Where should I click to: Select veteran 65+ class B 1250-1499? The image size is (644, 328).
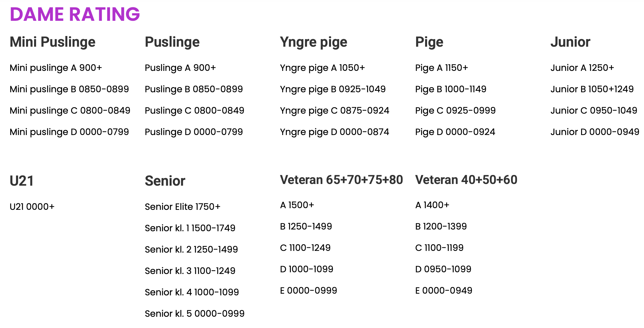pos(306,226)
